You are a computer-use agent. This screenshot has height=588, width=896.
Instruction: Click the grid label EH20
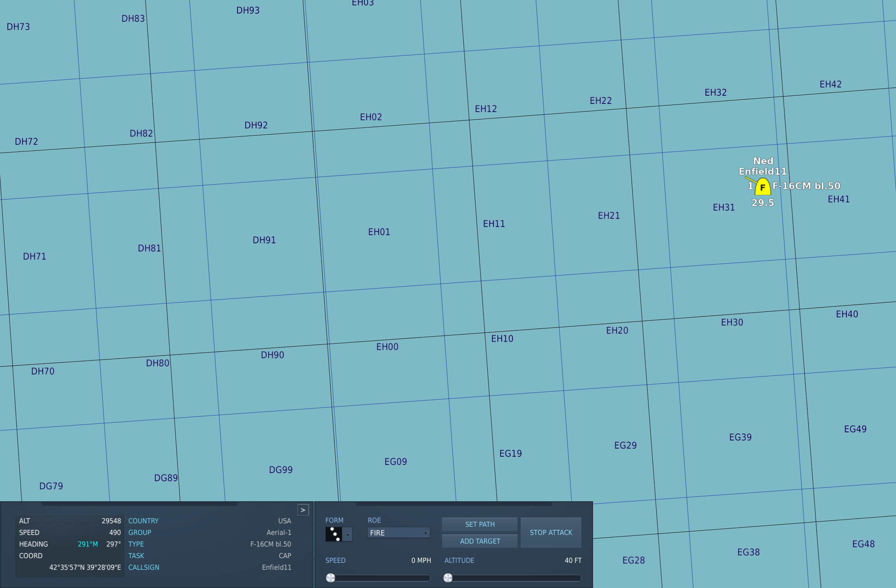coord(617,331)
